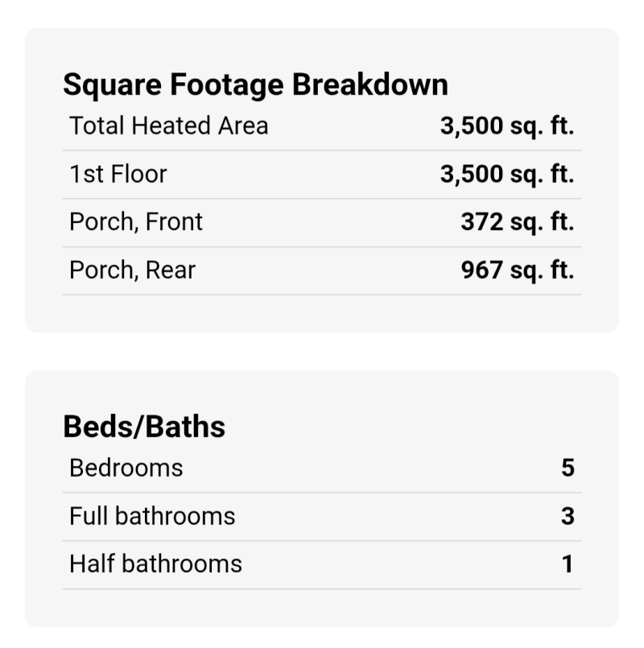Click the 1st Floor 3,500 sq. ft. value
The image size is (644, 648).
pyautogui.click(x=507, y=174)
